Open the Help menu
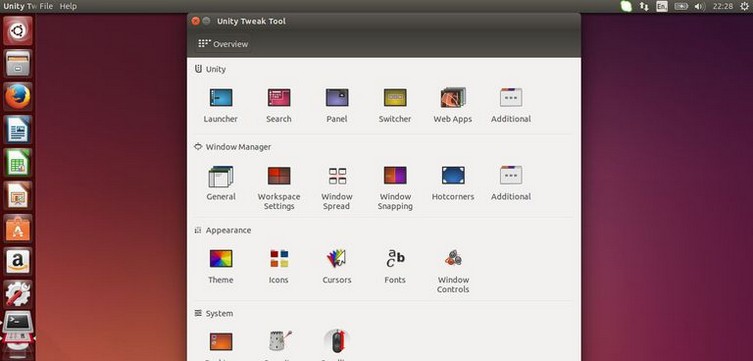This screenshot has width=753, height=361. pyautogui.click(x=68, y=6)
